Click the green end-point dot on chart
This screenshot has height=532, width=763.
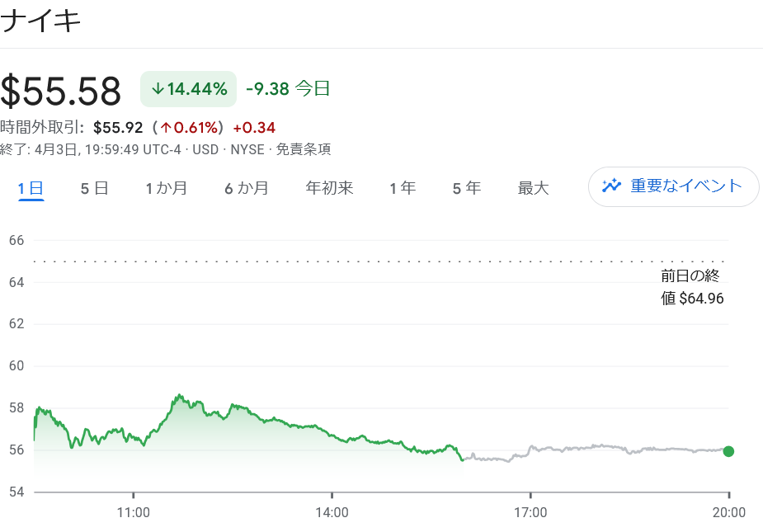728,451
